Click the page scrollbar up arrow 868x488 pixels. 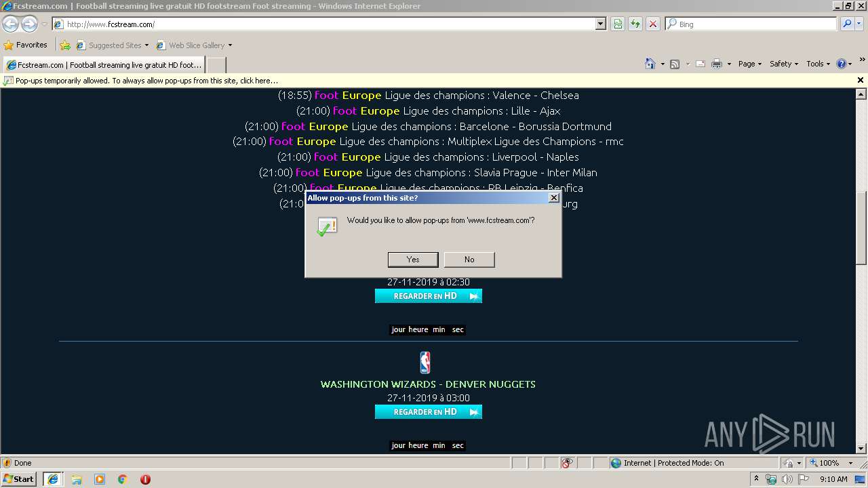pyautogui.click(x=861, y=94)
